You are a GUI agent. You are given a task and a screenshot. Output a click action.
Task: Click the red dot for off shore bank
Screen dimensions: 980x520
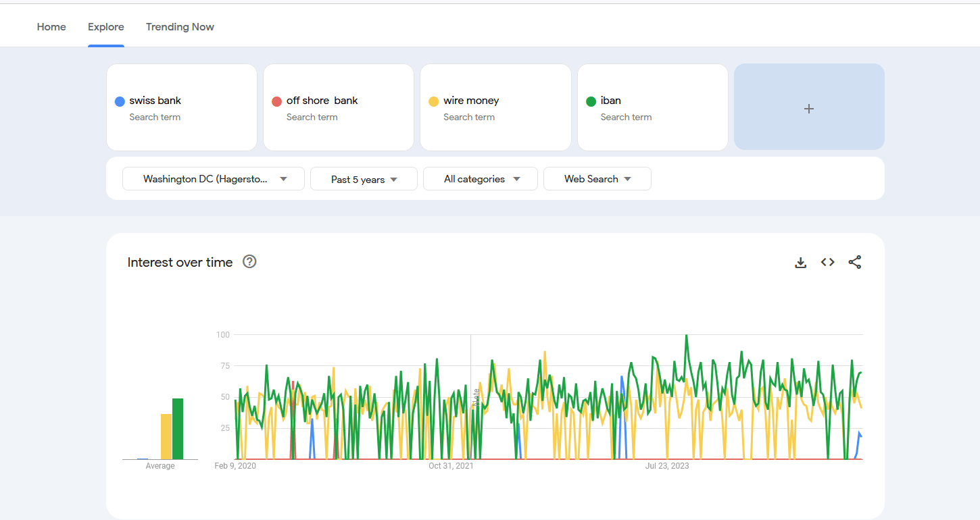coord(276,101)
